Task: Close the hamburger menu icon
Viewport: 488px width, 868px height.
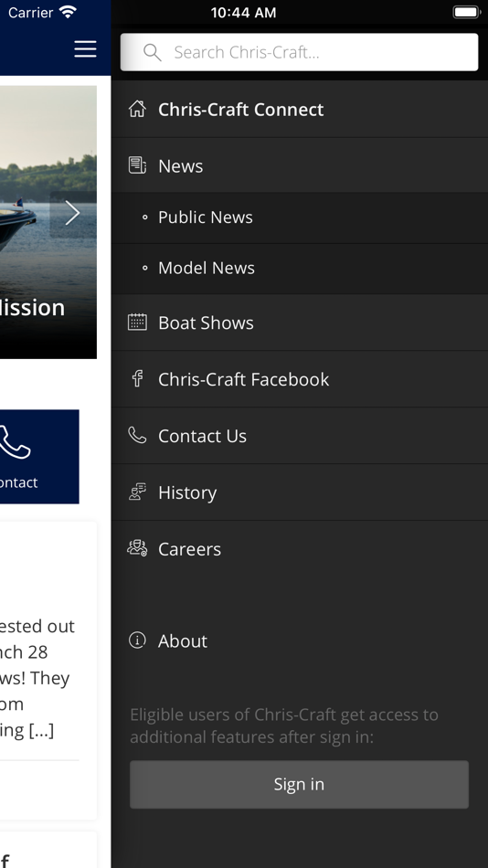Action: pos(85,49)
